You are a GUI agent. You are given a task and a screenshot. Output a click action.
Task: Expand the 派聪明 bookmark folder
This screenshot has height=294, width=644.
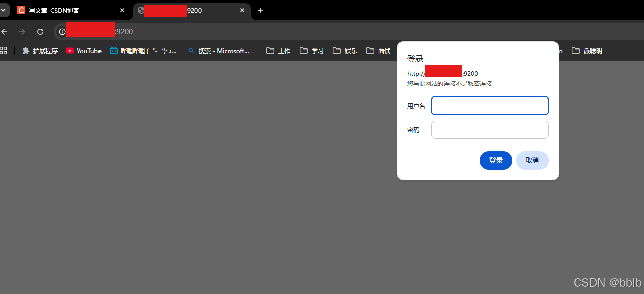587,51
